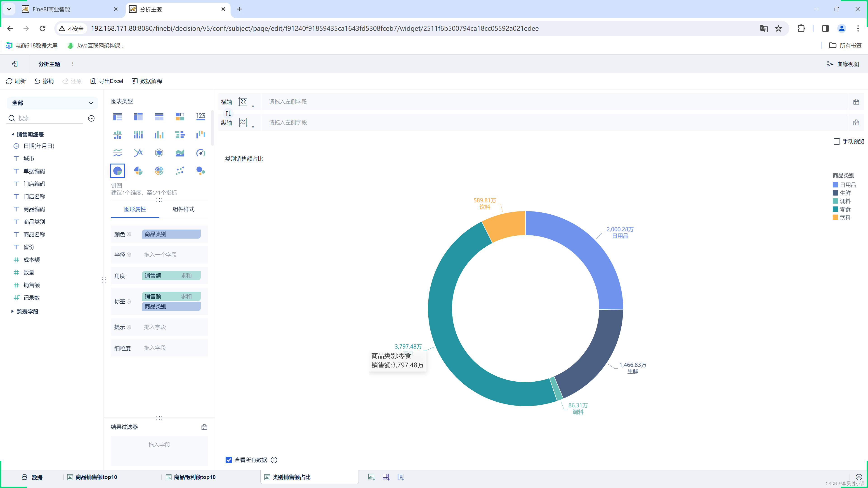Viewport: 868px width, 488px height.
Task: Click the add component icon in bottom bar
Action: (371, 477)
